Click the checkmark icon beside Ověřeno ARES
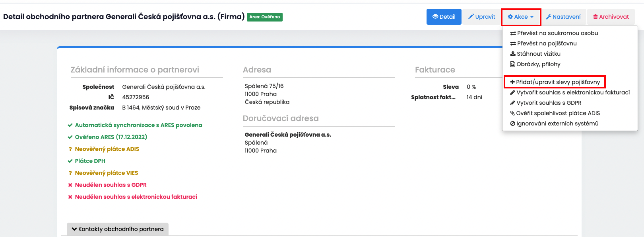Screen dimensions: 644x237 point(70,137)
